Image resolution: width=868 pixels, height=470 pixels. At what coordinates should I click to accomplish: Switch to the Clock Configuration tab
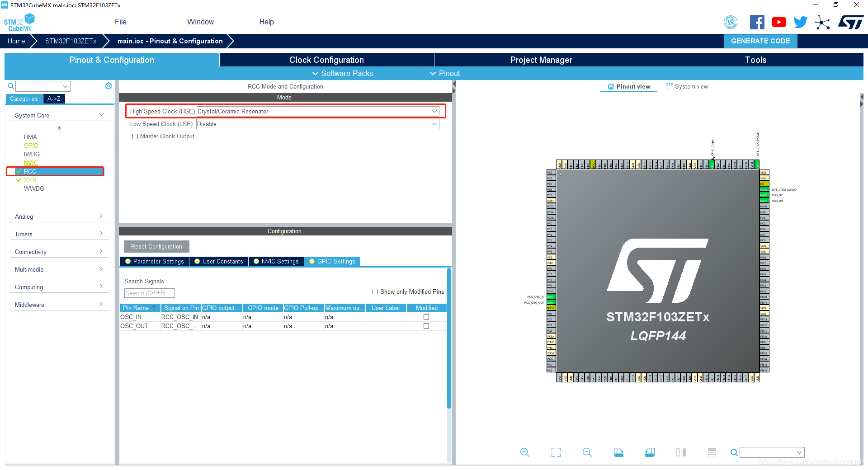click(x=326, y=60)
